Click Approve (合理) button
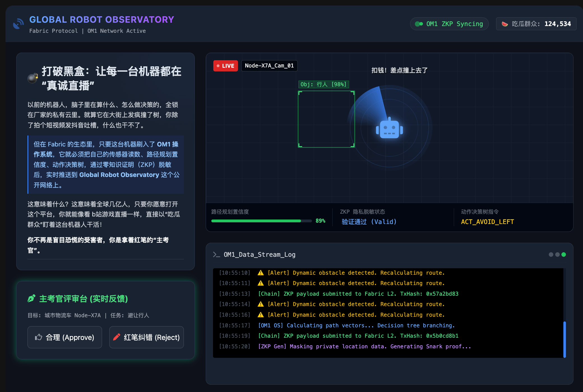This screenshot has height=392, width=583. [x=64, y=337]
